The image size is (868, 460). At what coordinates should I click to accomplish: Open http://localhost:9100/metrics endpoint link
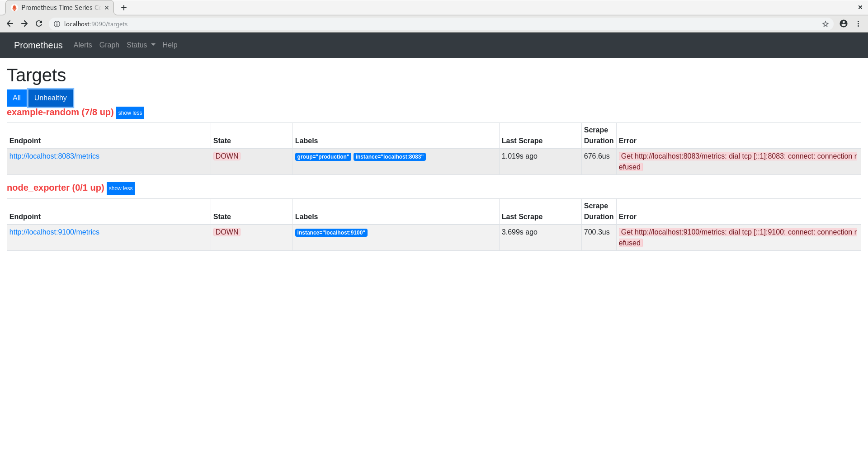54,232
